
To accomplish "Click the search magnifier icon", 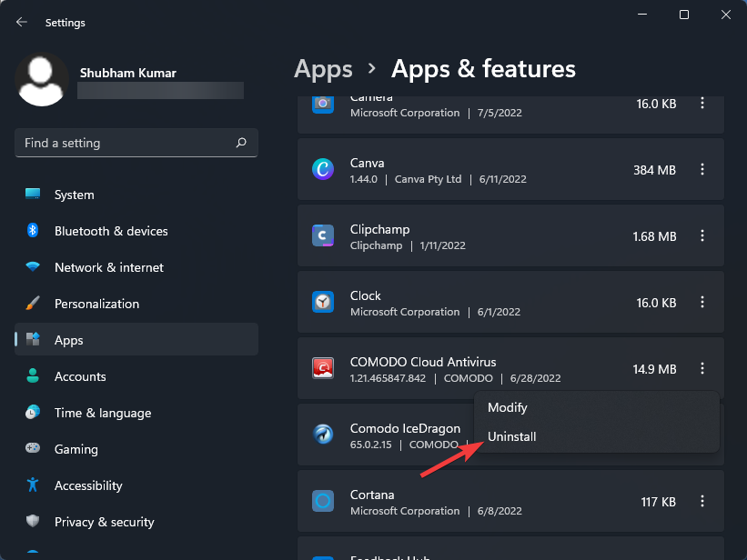I will pyautogui.click(x=241, y=143).
